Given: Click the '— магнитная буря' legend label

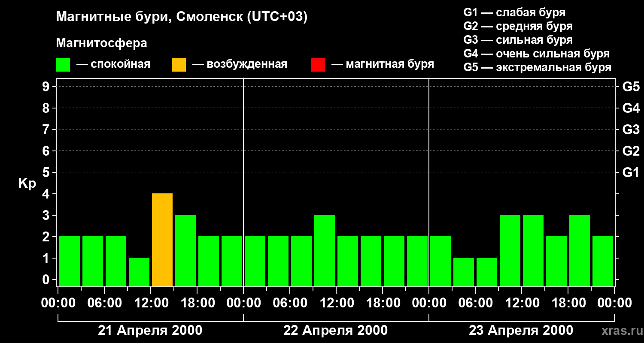Looking at the screenshot, I should (x=383, y=65).
